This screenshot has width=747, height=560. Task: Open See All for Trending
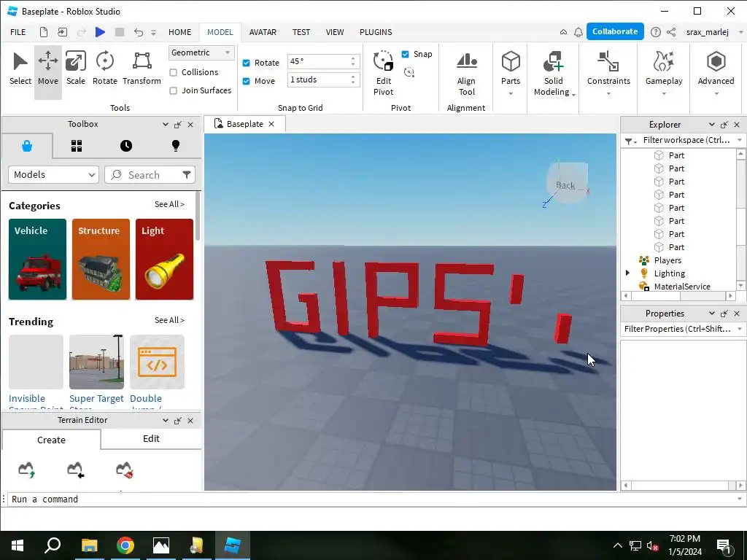[169, 320]
